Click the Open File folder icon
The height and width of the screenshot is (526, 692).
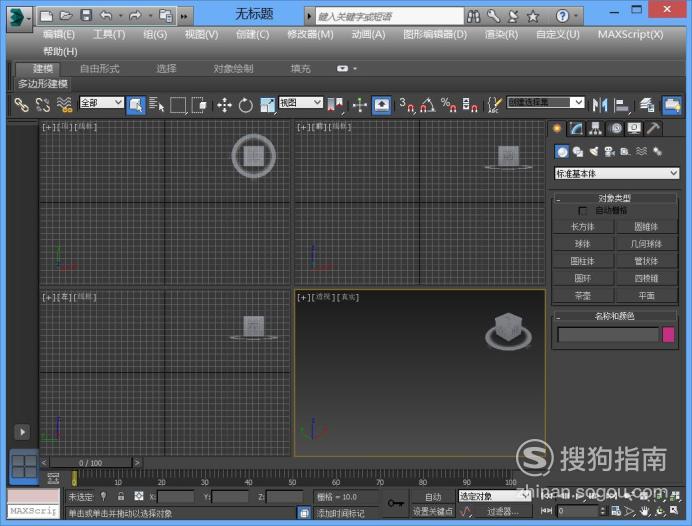(x=66, y=16)
